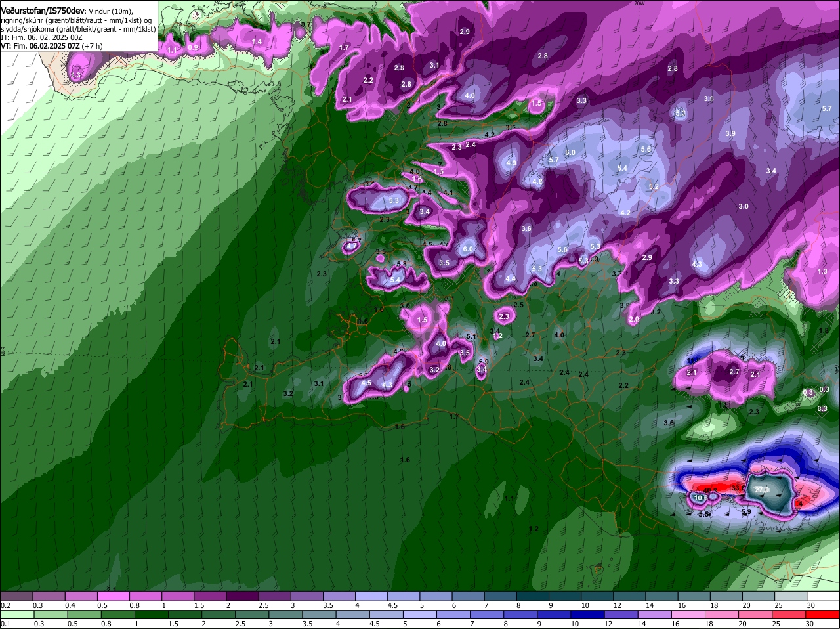The width and height of the screenshot is (840, 629).
Task: Select the dark blue swatch between 10 and 12
Action: pyautogui.click(x=587, y=615)
